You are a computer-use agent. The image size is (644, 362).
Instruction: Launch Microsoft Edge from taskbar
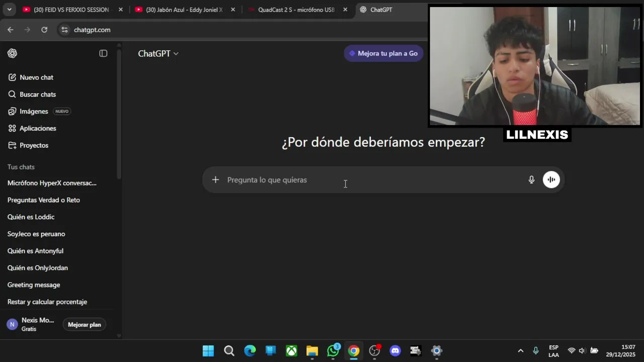pos(250,351)
